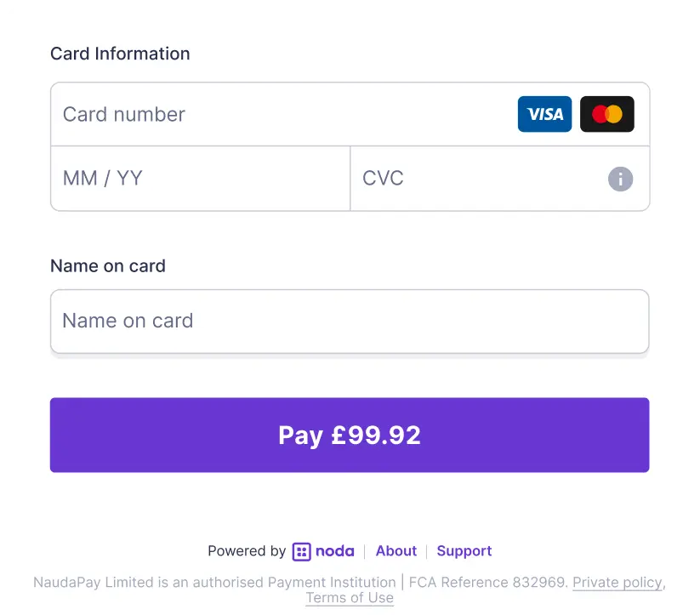
Task: Click into the CVC input field
Action: point(476,179)
